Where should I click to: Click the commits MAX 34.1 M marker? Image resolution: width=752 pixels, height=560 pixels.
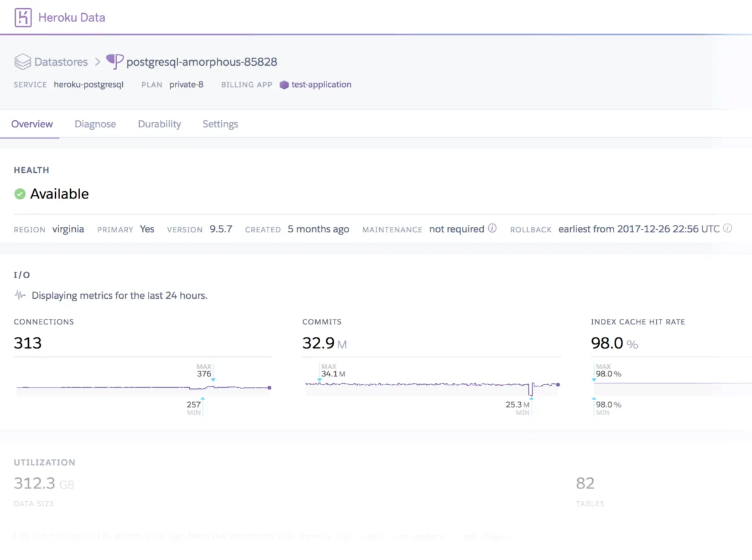tap(319, 379)
